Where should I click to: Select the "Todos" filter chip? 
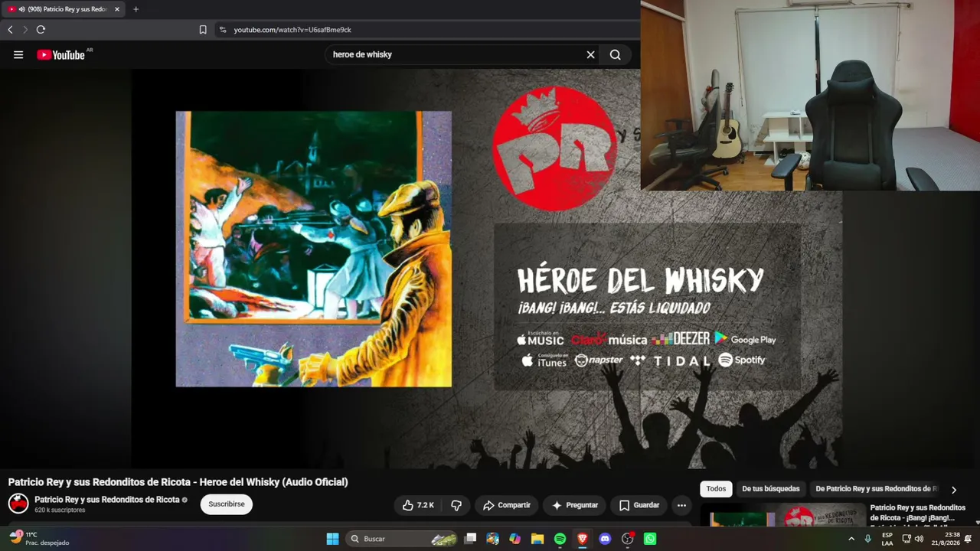point(716,489)
